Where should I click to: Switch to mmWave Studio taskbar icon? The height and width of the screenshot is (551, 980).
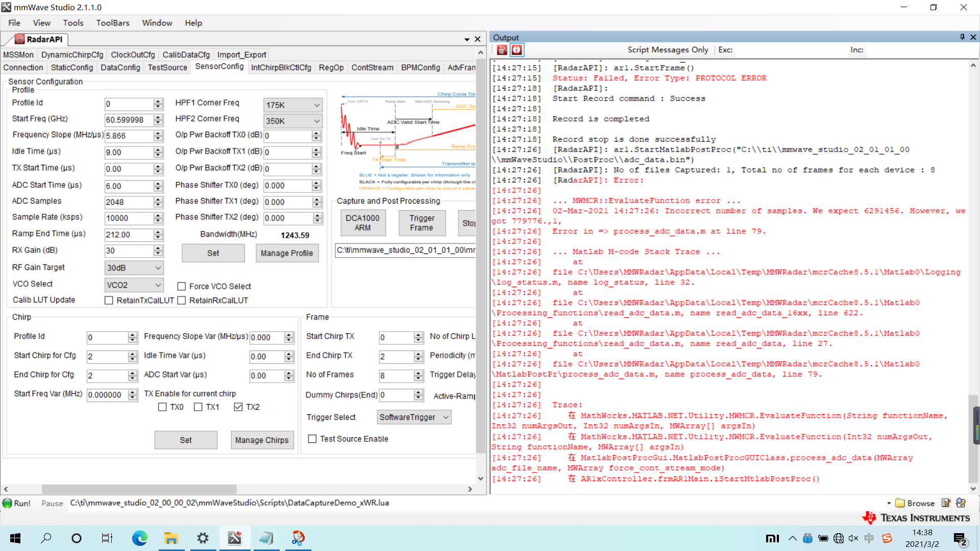[235, 538]
